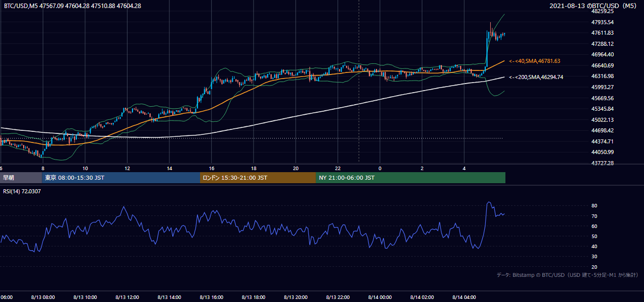Click the 8/14 02:00 time label
The width and height of the screenshot is (644, 302).
click(x=422, y=297)
